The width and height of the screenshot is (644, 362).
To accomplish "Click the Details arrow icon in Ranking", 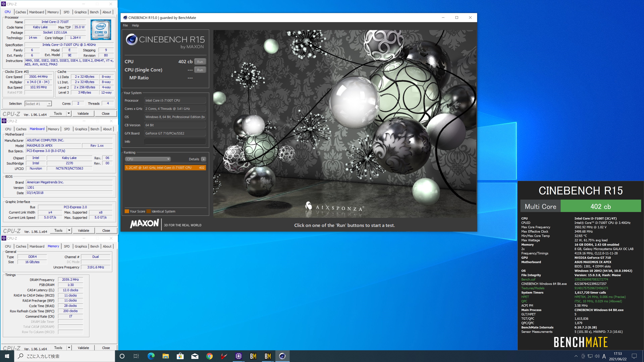I will tap(204, 159).
